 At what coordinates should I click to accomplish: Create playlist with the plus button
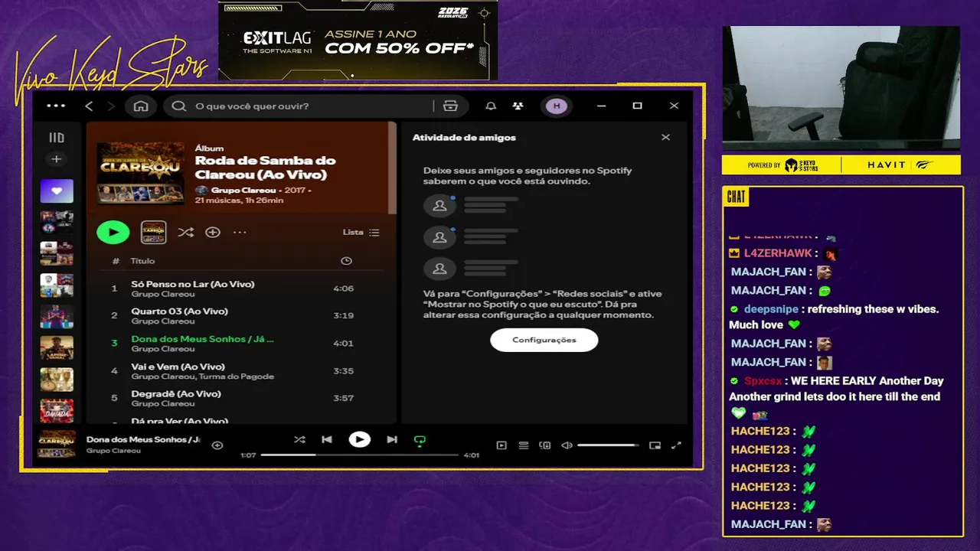(57, 159)
